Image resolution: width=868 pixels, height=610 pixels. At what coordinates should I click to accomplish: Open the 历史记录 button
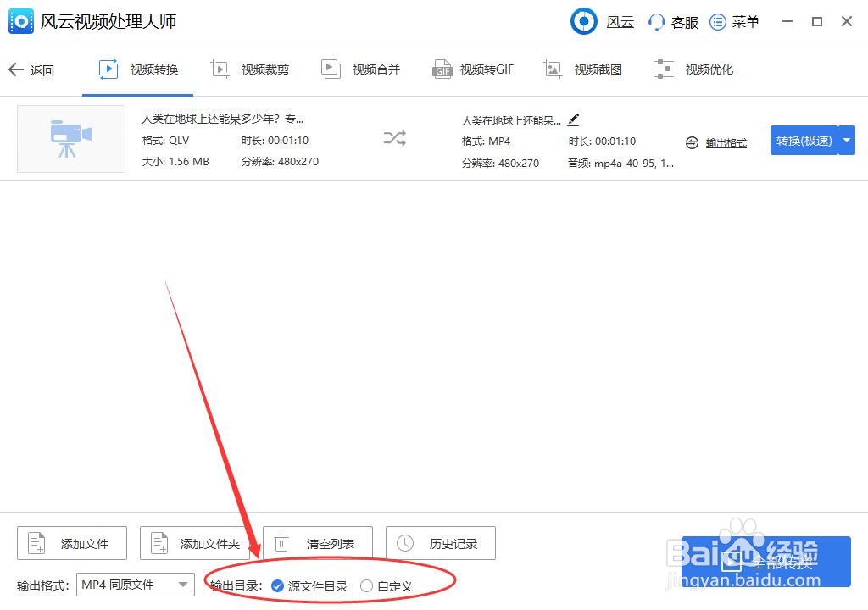(441, 544)
